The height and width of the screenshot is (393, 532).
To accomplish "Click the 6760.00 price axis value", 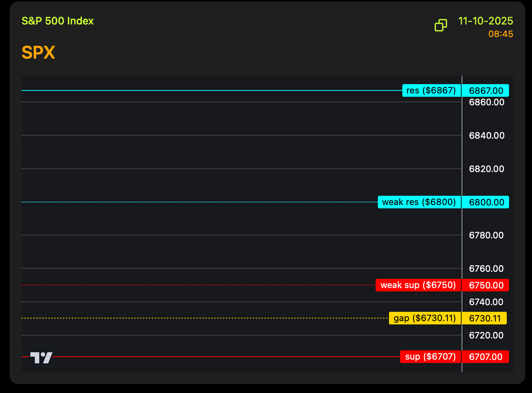I will (x=486, y=269).
